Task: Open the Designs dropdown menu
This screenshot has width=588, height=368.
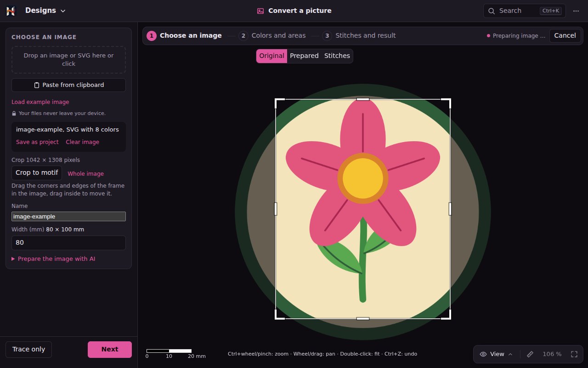Action: coord(45,11)
